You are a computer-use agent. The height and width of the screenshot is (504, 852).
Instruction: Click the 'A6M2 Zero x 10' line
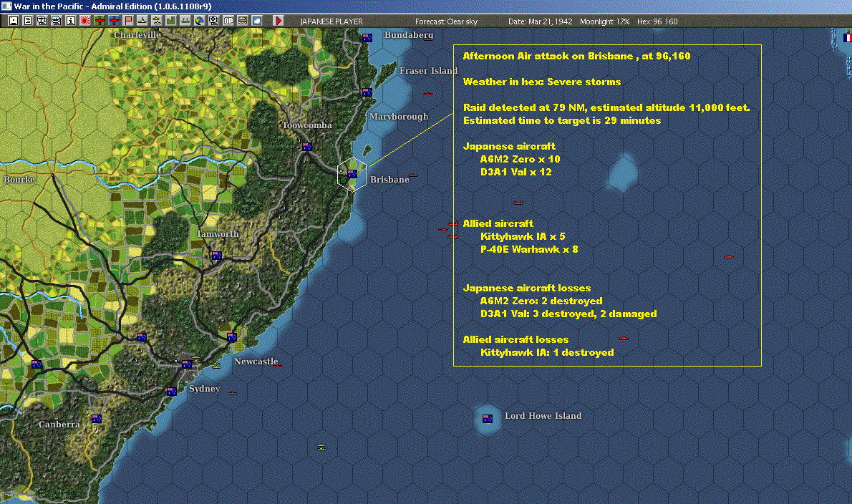click(520, 159)
